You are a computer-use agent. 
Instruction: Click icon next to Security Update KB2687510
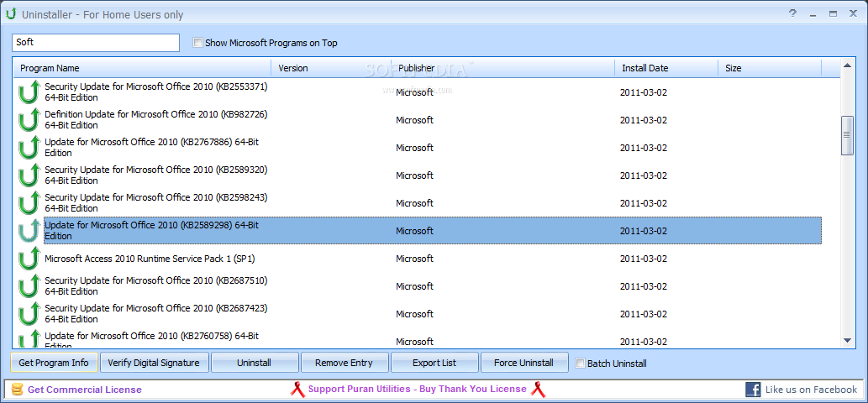[29, 286]
